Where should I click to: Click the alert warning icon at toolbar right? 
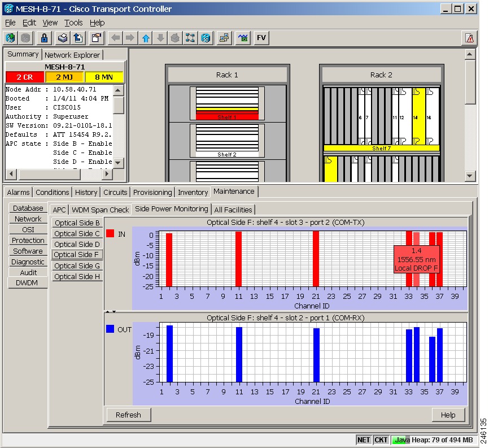click(469, 38)
